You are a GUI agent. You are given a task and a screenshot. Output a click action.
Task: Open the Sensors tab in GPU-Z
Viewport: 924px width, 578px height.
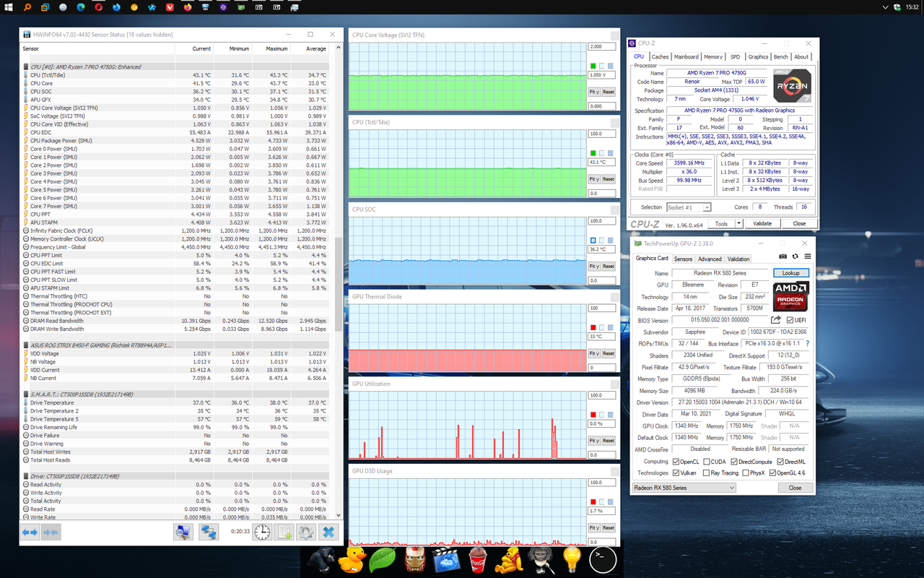683,259
